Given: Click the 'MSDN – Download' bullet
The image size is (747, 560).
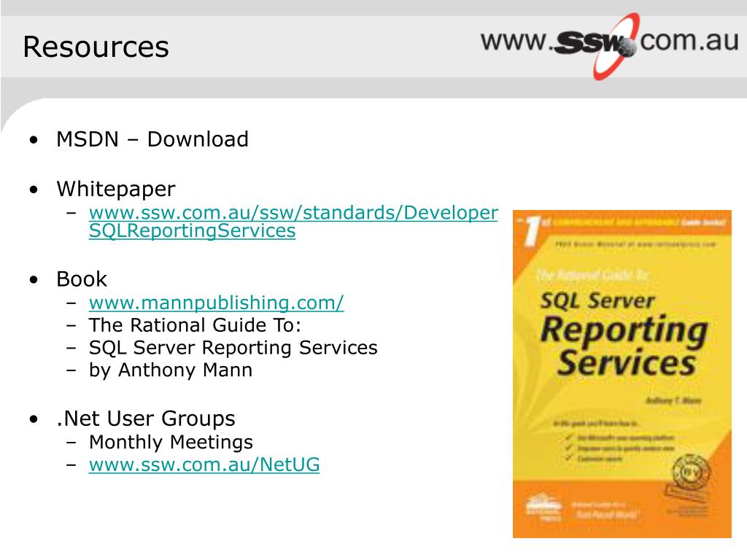Looking at the screenshot, I should pos(152,139).
